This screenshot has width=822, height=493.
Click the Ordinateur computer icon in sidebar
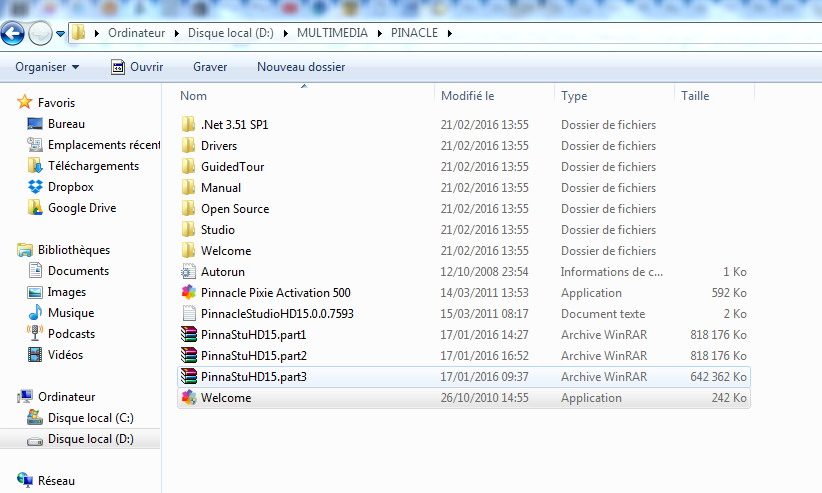coord(25,396)
